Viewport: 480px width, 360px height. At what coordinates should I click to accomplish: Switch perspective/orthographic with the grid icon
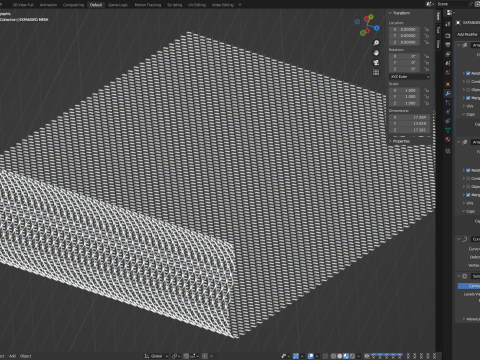[376, 72]
